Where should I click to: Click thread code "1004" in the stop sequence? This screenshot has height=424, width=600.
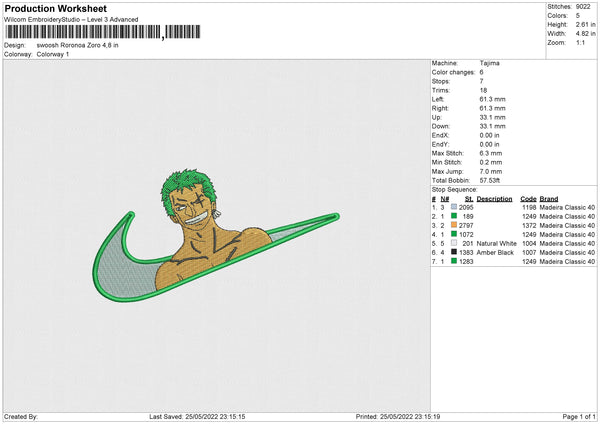coord(529,243)
